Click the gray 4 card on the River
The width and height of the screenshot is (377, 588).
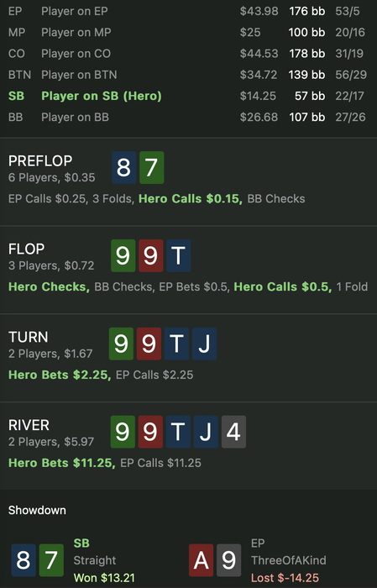[233, 432]
